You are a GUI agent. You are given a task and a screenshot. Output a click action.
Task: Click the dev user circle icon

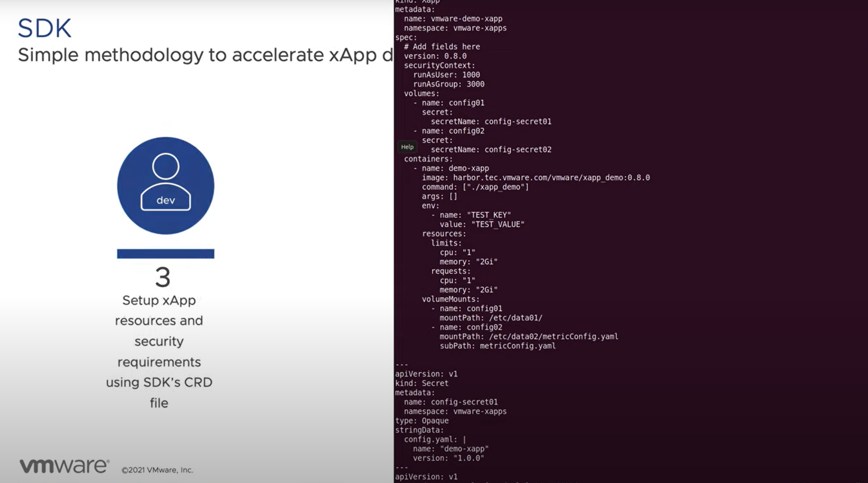[165, 186]
